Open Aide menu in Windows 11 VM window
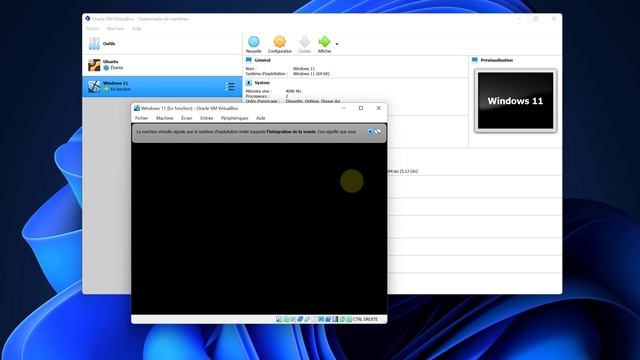This screenshot has width=640, height=360. point(260,118)
